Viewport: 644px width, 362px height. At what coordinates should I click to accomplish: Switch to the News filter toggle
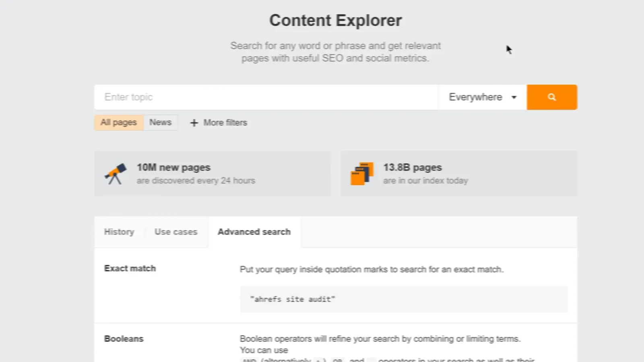[x=160, y=122]
